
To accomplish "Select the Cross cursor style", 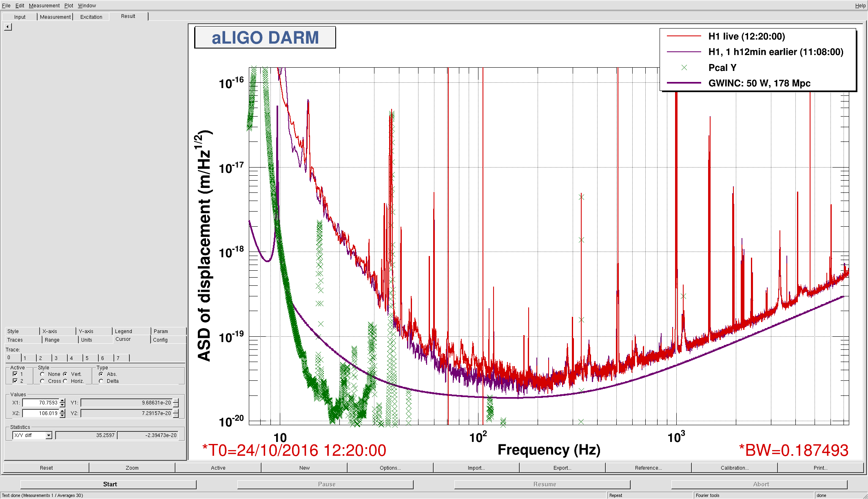I will click(42, 381).
